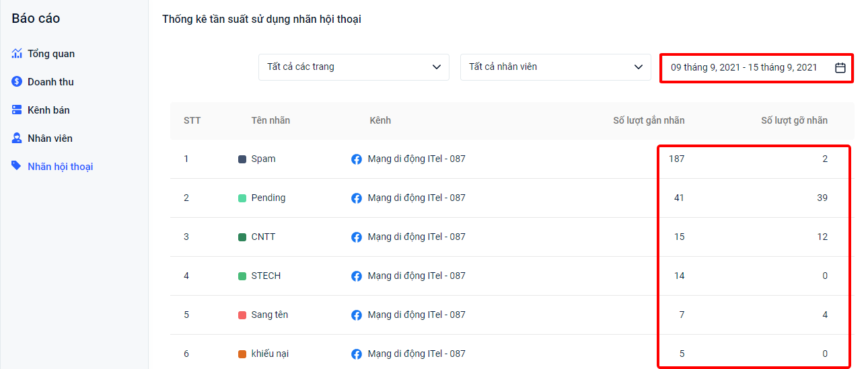Click Facebook icon in the khiếu nại row
This screenshot has width=868, height=369.
(357, 354)
